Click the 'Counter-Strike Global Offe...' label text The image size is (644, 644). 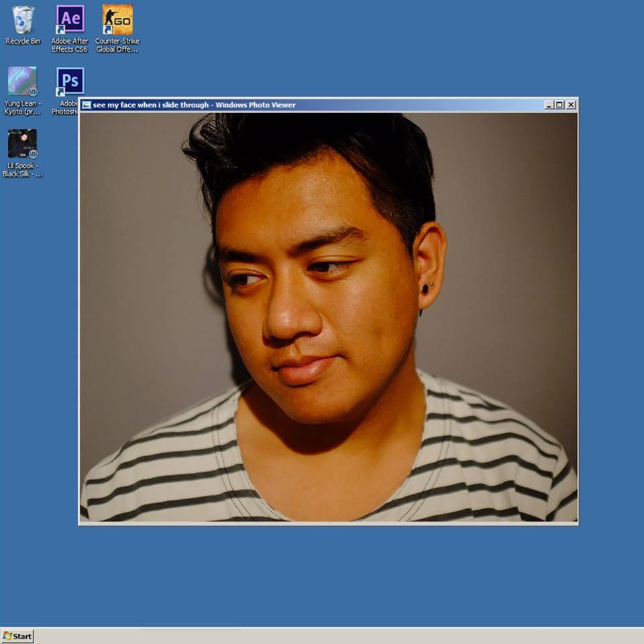click(x=117, y=46)
